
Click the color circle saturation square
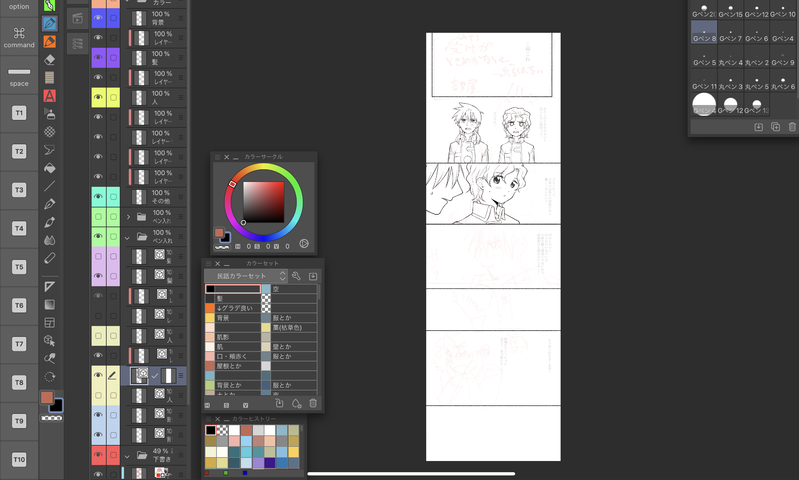coord(263,202)
